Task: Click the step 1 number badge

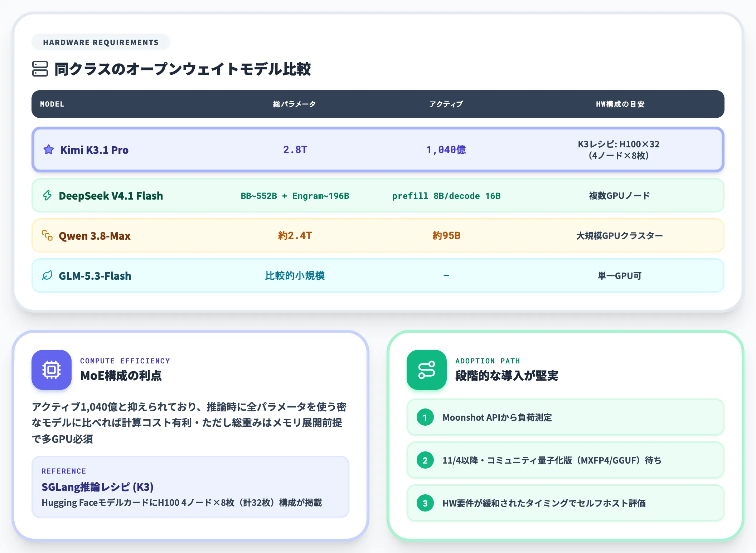Action: tap(425, 417)
